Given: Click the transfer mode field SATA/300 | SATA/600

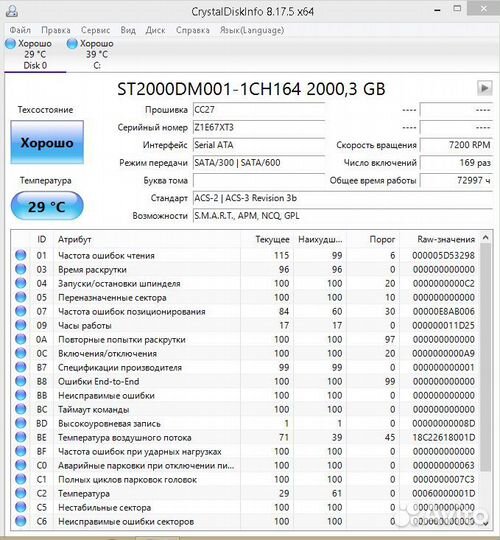Looking at the screenshot, I should tap(259, 163).
